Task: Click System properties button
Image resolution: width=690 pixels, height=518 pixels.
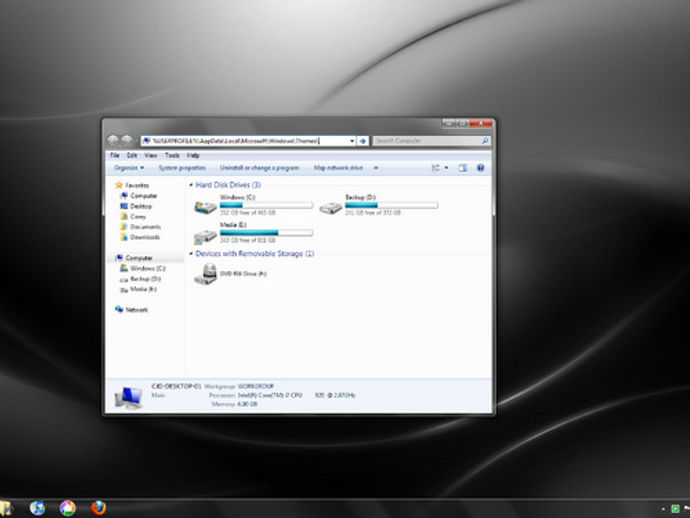Action: (x=182, y=168)
